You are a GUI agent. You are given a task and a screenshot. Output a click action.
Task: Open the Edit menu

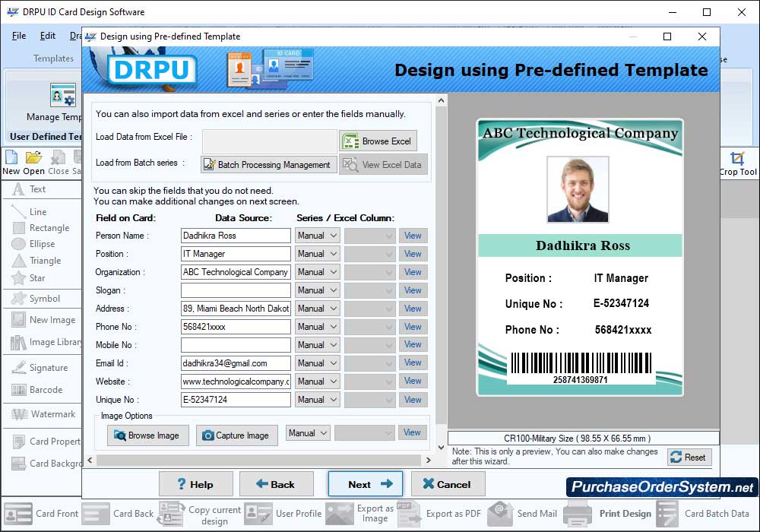(x=47, y=36)
